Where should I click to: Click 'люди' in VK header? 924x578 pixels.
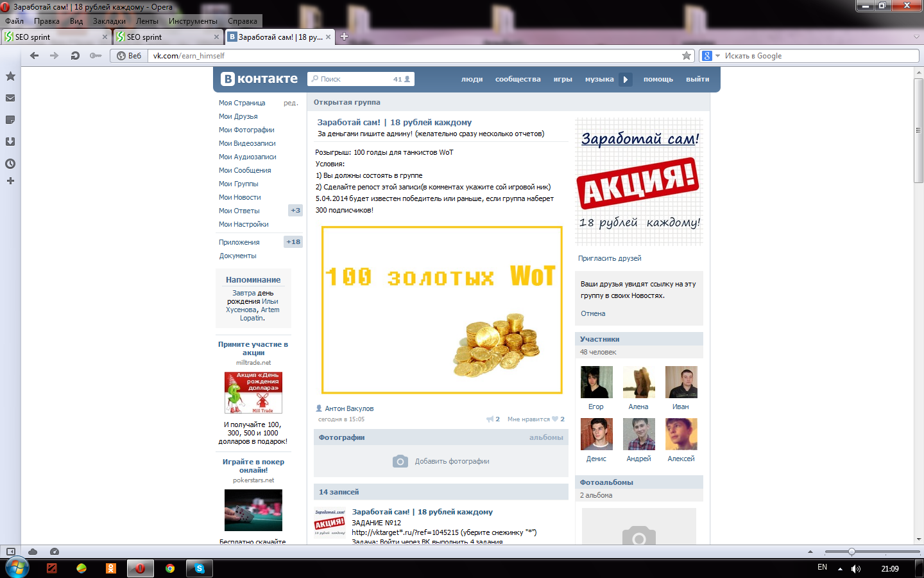[x=472, y=80]
